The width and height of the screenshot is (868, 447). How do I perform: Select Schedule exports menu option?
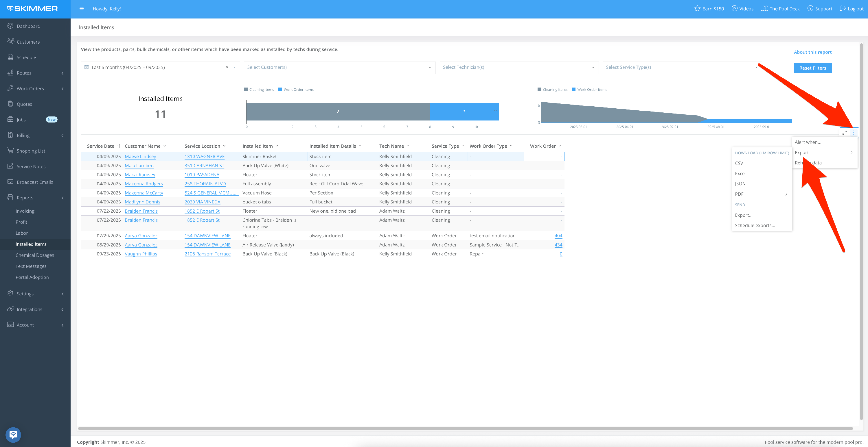[755, 225]
